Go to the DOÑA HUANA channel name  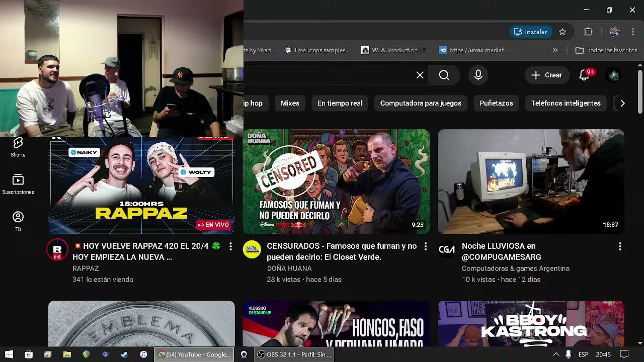(x=289, y=268)
